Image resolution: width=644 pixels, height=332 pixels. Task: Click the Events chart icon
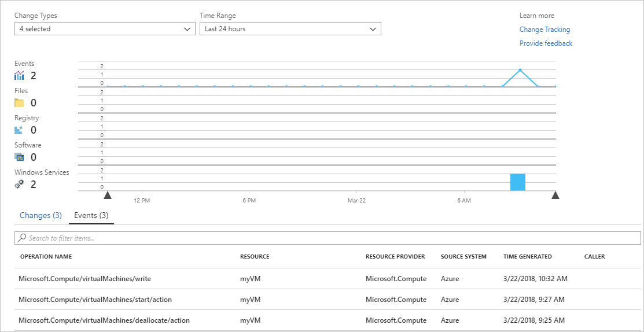point(19,76)
